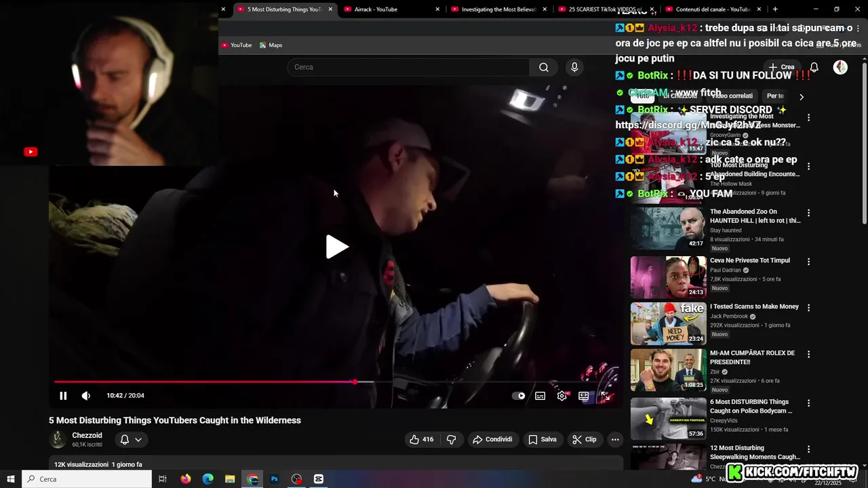Open Task View in the taskbar
Screen dimensions: 868x488
point(163,479)
